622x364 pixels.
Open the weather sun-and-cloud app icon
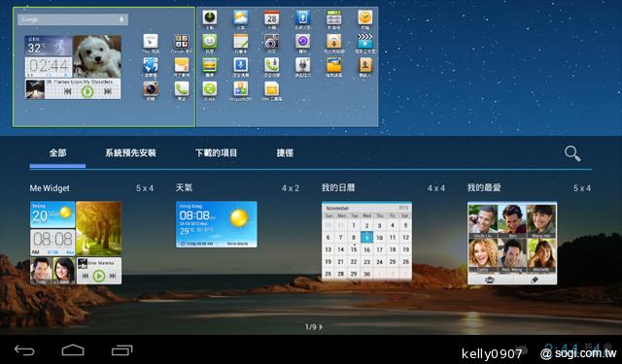[241, 17]
